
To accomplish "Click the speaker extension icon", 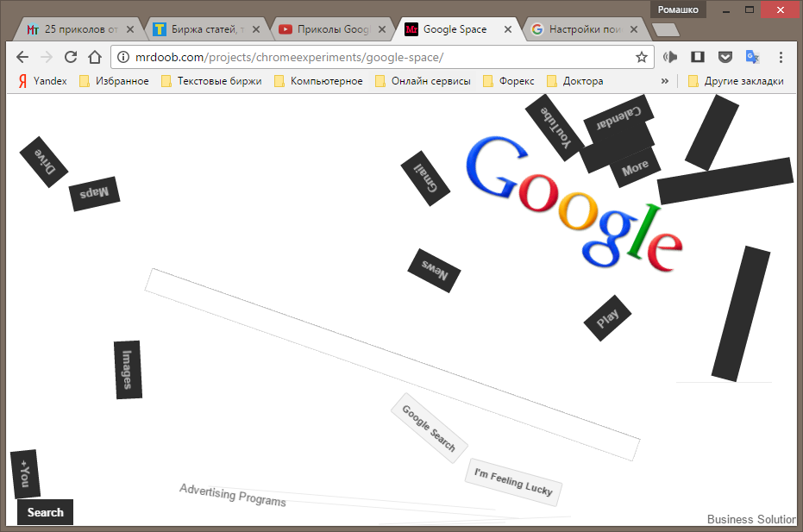I will (x=670, y=57).
